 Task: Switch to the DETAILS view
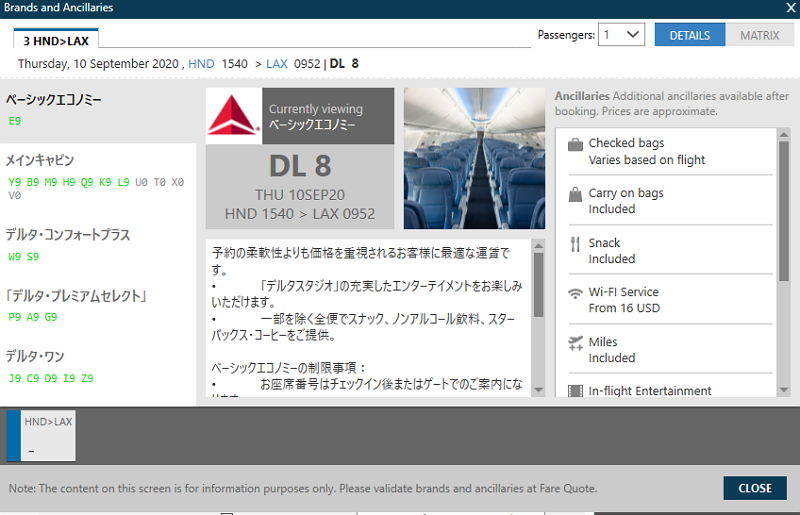689,35
